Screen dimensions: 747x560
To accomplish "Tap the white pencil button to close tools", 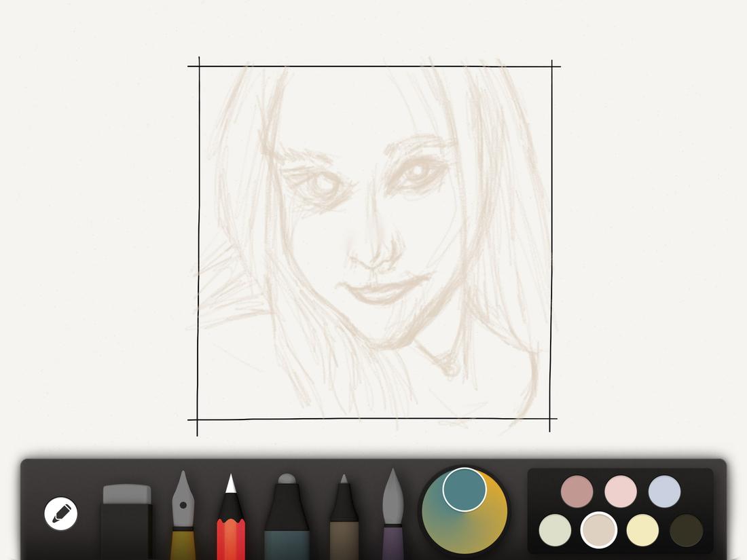I will tap(60, 512).
